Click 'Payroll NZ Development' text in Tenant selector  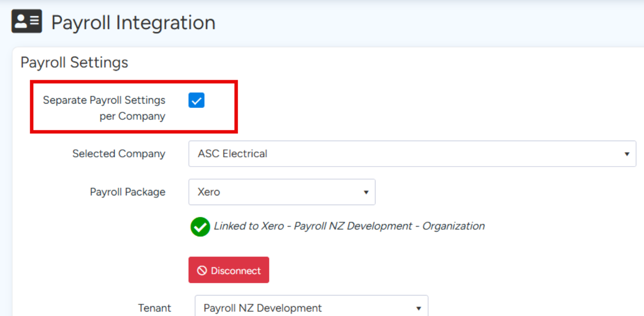pyautogui.click(x=263, y=308)
